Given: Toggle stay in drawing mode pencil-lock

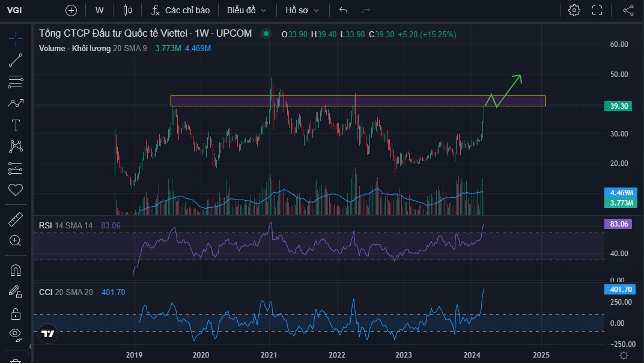Looking at the screenshot, I should coord(16,292).
